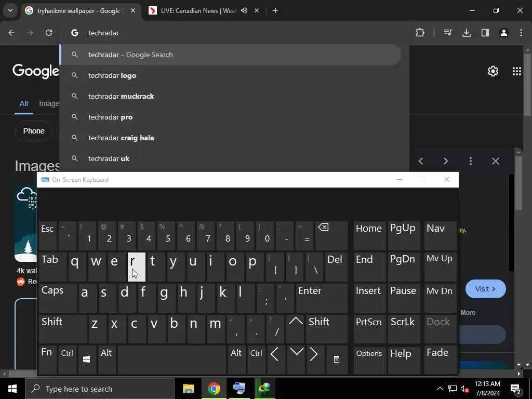Click the right arrow key on the on-screen keyboard
This screenshot has width=532, height=399.
click(x=315, y=360)
